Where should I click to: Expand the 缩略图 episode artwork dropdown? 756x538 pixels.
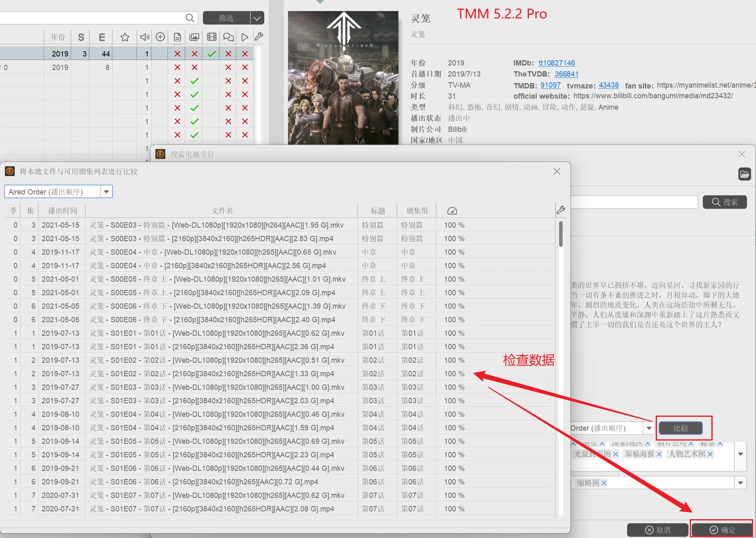click(x=740, y=483)
